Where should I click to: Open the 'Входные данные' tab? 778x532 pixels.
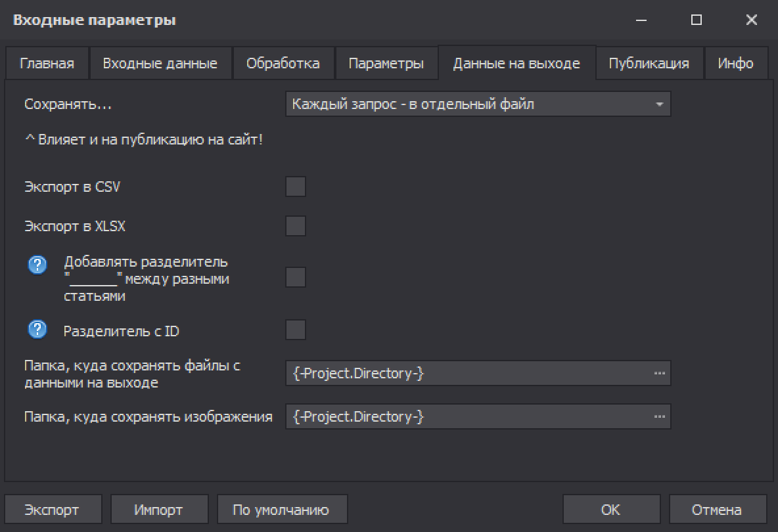tap(160, 64)
